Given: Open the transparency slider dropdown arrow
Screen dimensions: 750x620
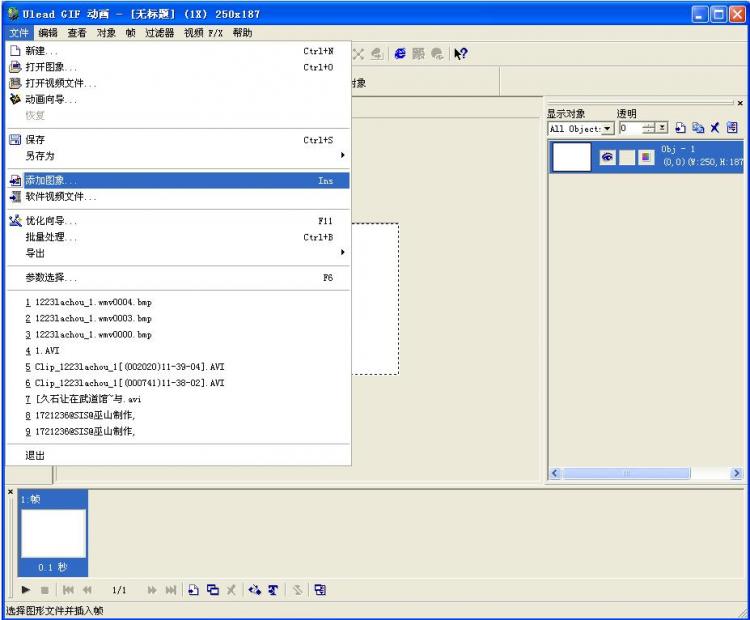Looking at the screenshot, I should click(x=662, y=128).
